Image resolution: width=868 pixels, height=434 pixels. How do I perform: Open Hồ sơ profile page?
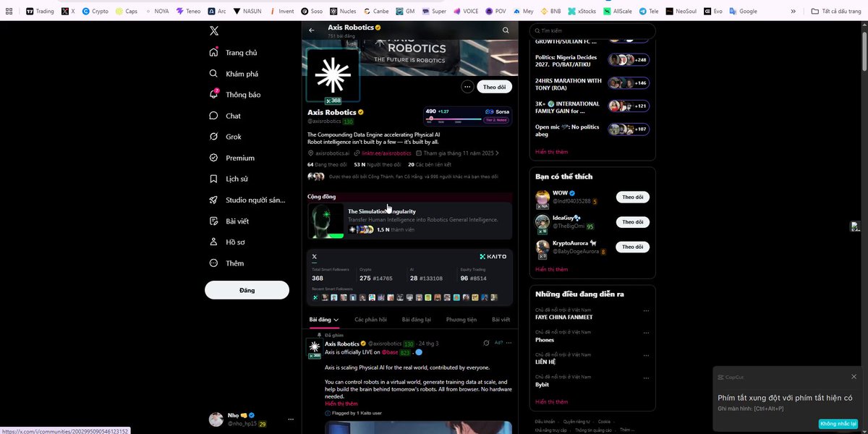tap(227, 242)
